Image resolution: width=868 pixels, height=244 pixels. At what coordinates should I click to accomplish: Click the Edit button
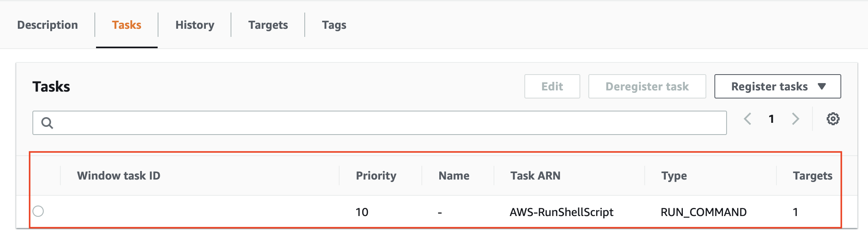(x=552, y=86)
